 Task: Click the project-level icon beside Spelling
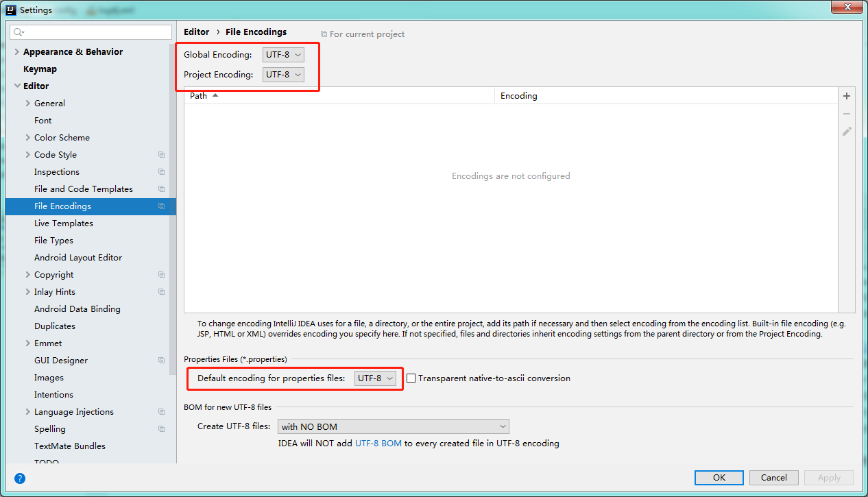[x=161, y=429]
